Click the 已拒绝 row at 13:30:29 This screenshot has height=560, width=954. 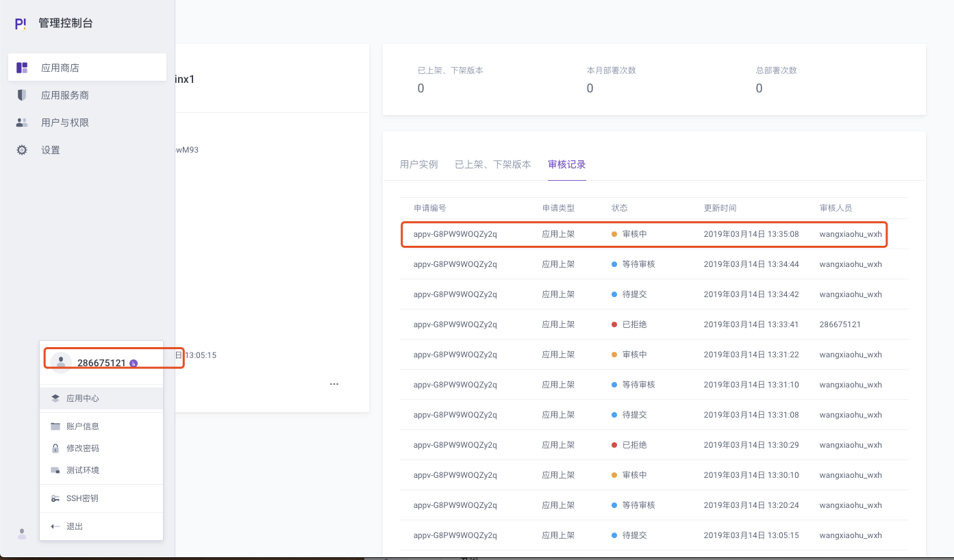click(654, 445)
